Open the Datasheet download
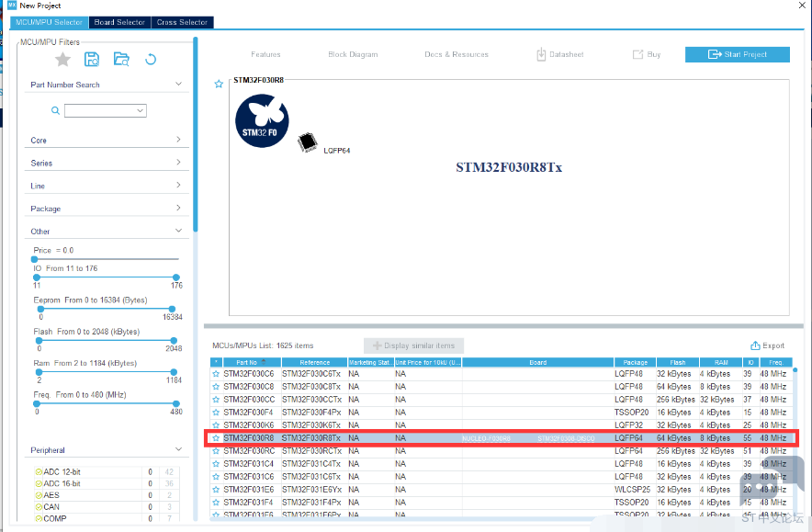The width and height of the screenshot is (812, 532). (x=559, y=54)
